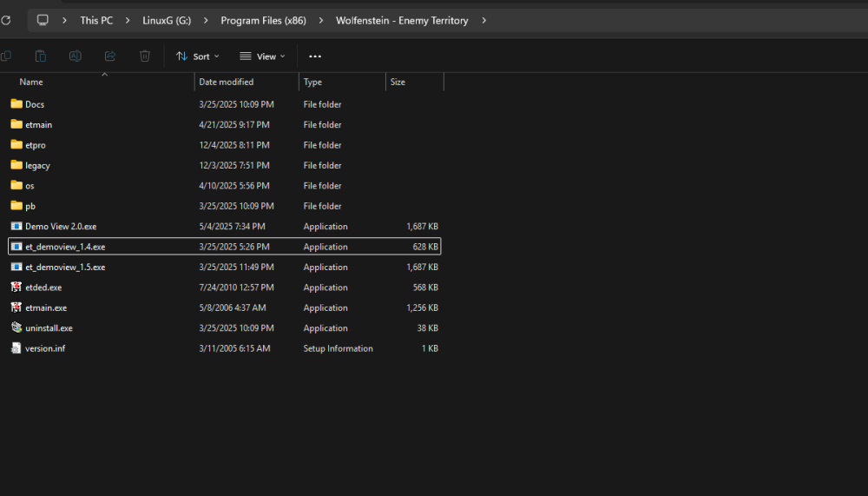Click the Share icon in the toolbar
Image resolution: width=868 pixels, height=496 pixels.
(110, 56)
